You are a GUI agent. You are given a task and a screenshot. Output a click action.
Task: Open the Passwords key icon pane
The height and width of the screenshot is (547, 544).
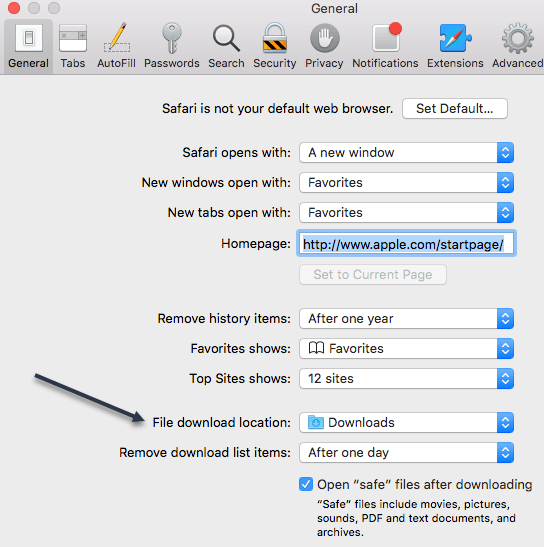coord(172,45)
